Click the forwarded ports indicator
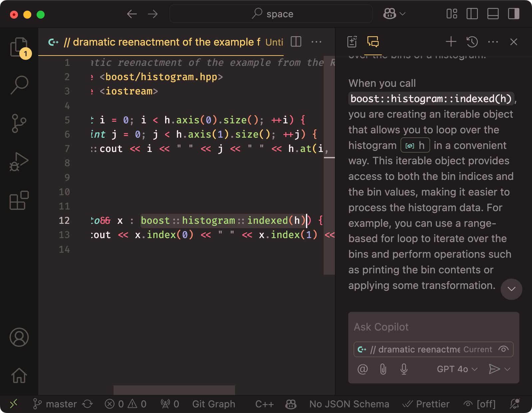Image resolution: width=532 pixels, height=413 pixels. pos(170,404)
